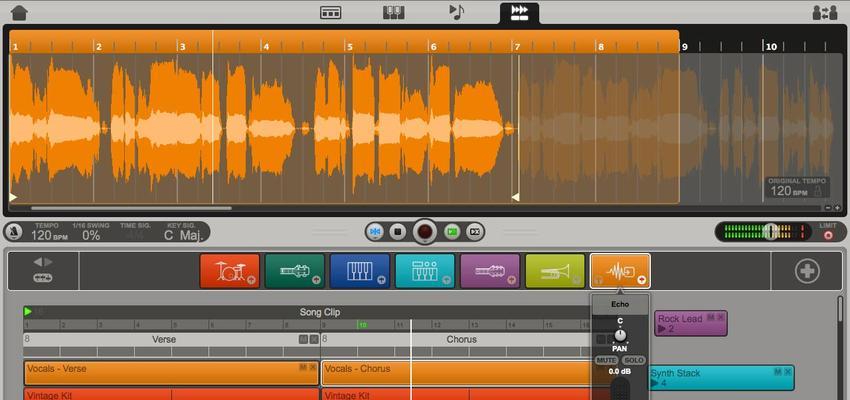850x400 pixels.
Task: Expand the Piano track dropdown arrow
Action: tap(381, 280)
